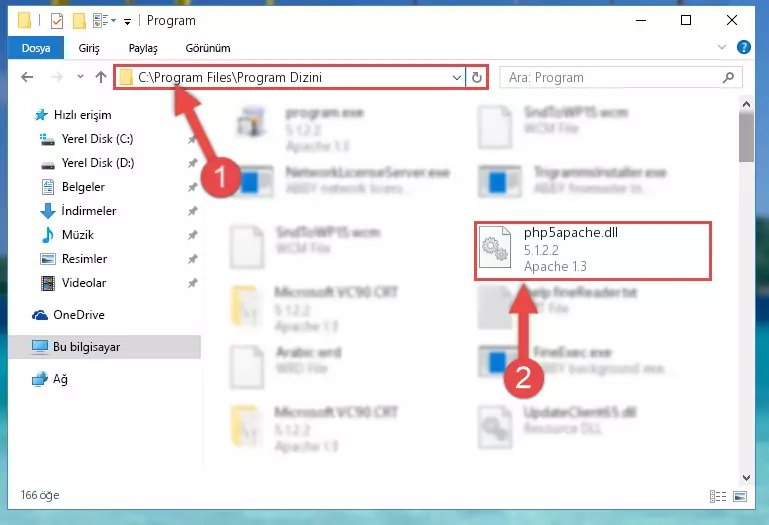The height and width of the screenshot is (525, 769).
Task: Expand the address bar history dropdown
Action: pyautogui.click(x=457, y=78)
